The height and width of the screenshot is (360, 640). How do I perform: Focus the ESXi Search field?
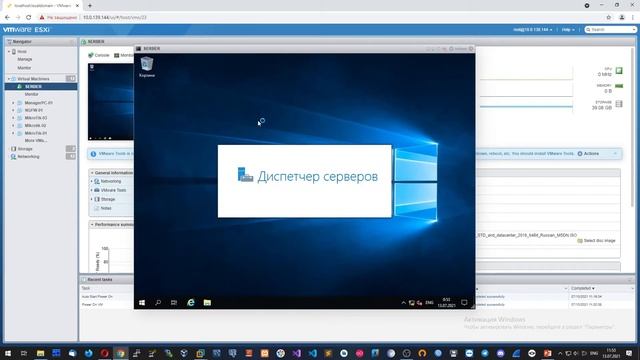pos(611,30)
